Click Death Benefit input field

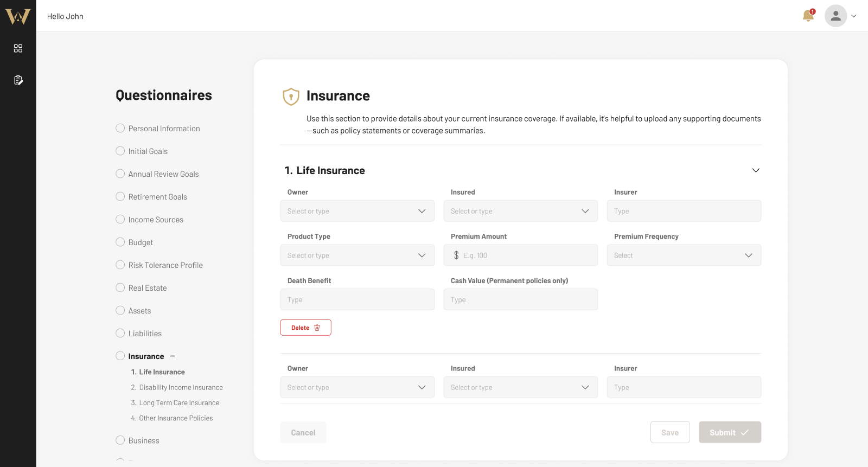click(358, 299)
